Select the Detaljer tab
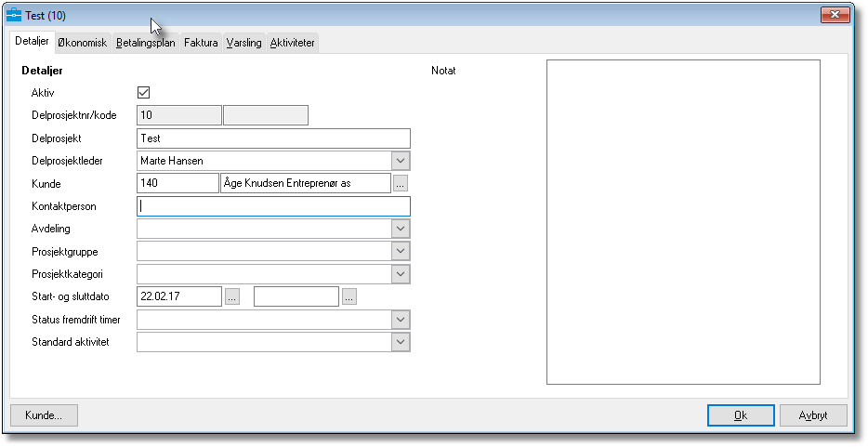 33,41
